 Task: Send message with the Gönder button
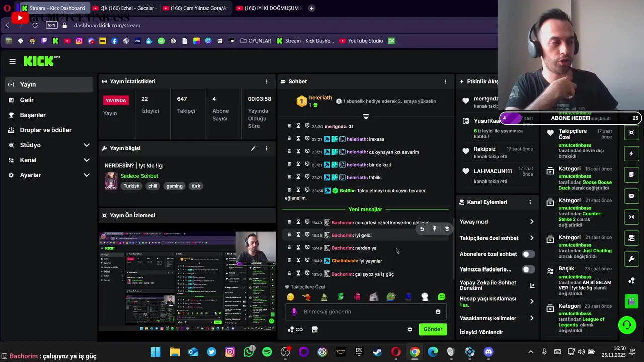[433, 329]
